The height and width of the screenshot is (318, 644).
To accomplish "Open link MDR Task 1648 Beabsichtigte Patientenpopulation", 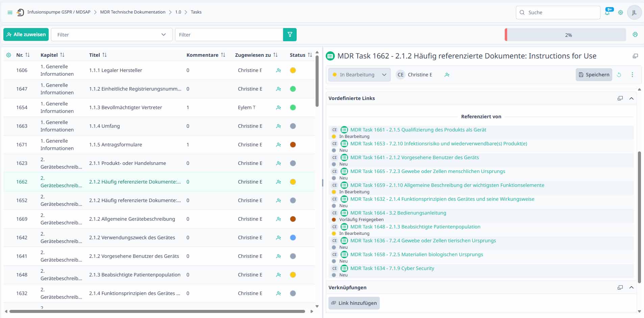I will [x=415, y=227].
